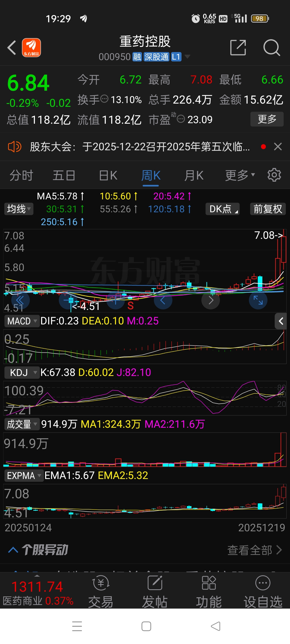The height and width of the screenshot is (644, 290).
Task: Tap the 7.08-> high price label
Action: tap(269, 235)
